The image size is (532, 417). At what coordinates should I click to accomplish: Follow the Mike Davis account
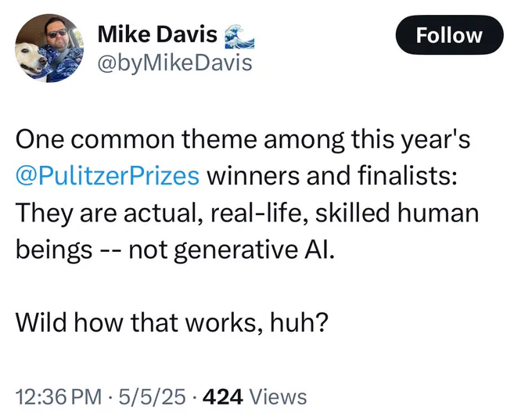point(449,35)
